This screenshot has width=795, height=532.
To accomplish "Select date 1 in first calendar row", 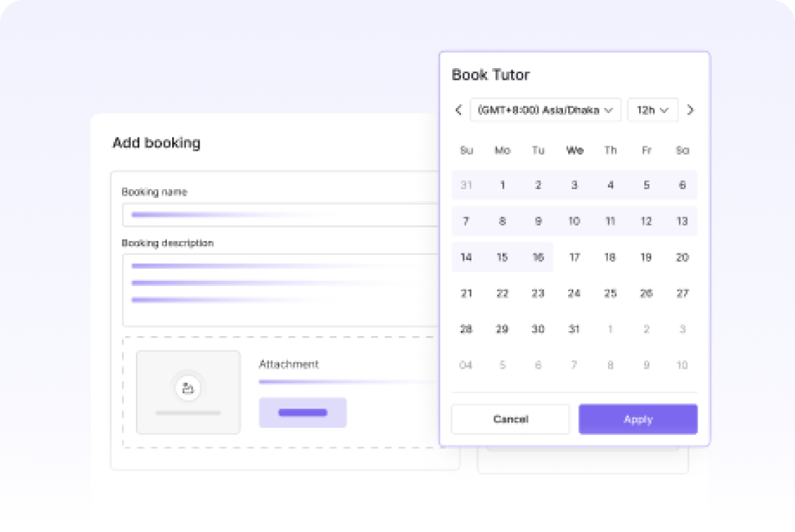I will coord(502,185).
